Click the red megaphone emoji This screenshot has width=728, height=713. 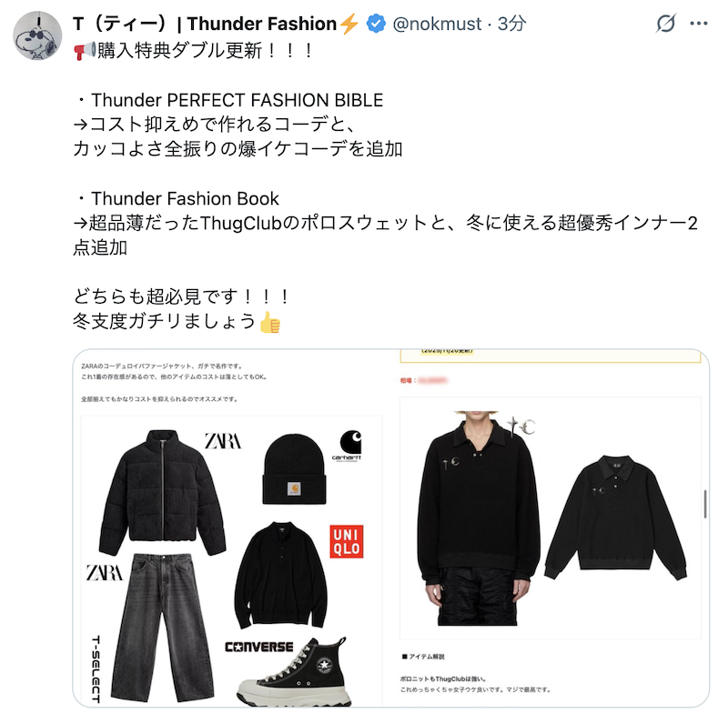tap(84, 51)
